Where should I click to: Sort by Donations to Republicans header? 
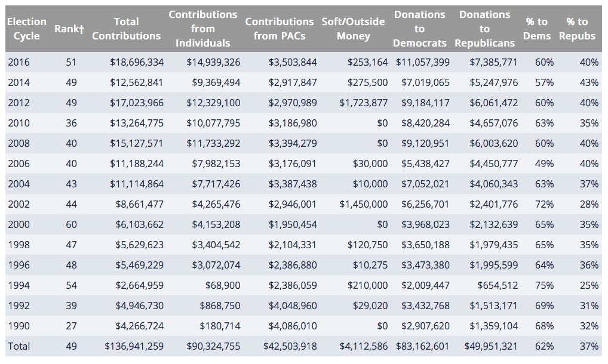click(484, 29)
